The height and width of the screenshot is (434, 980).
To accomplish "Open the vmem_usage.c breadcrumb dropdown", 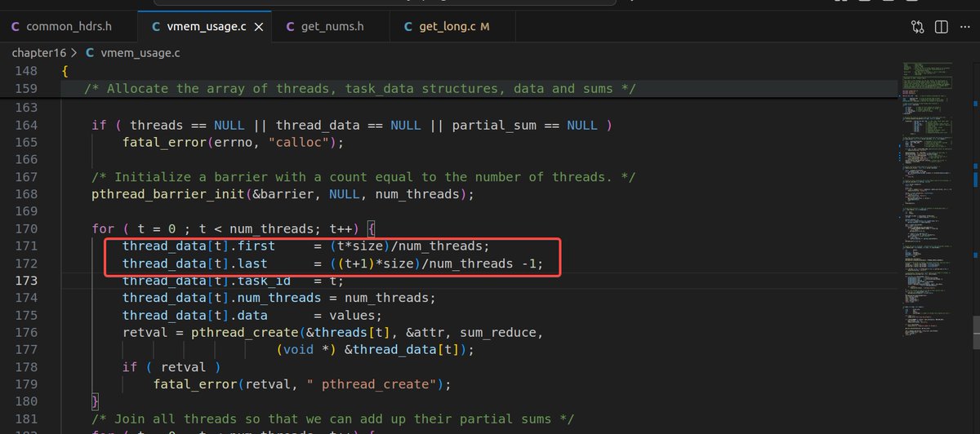I will 131,52.
